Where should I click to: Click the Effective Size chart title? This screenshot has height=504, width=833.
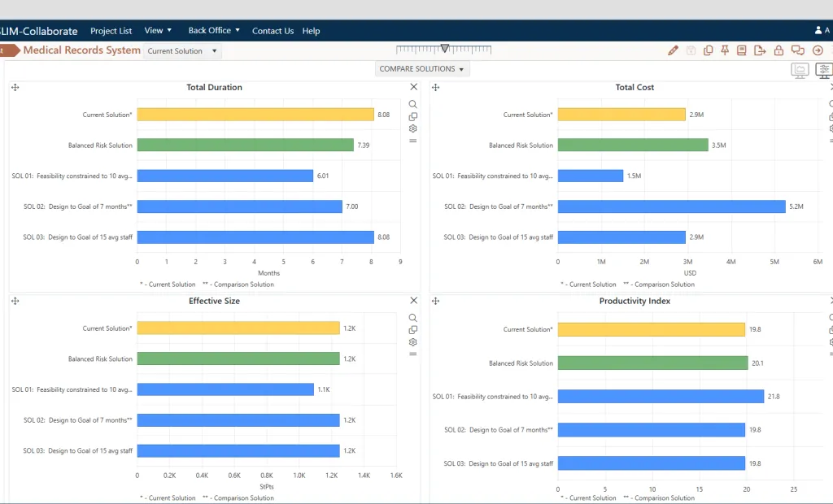214,301
